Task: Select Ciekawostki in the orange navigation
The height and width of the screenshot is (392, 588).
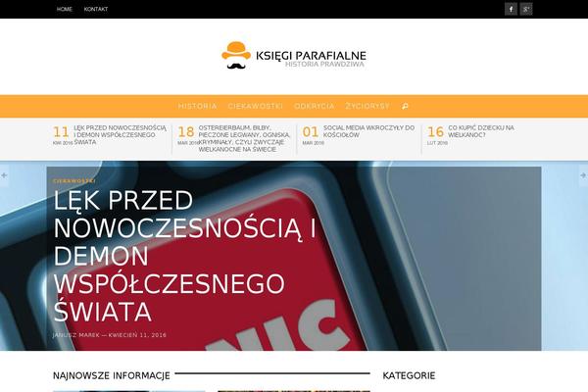Action: pyautogui.click(x=256, y=106)
